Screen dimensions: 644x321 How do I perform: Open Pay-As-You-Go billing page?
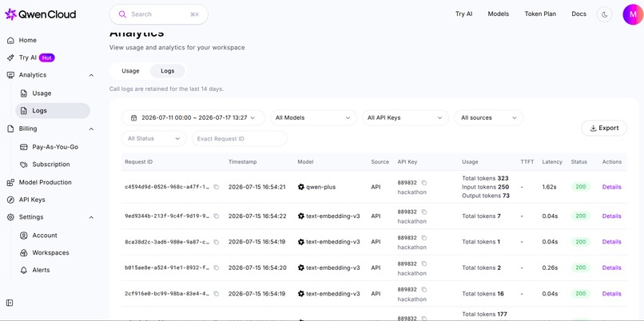tap(55, 147)
